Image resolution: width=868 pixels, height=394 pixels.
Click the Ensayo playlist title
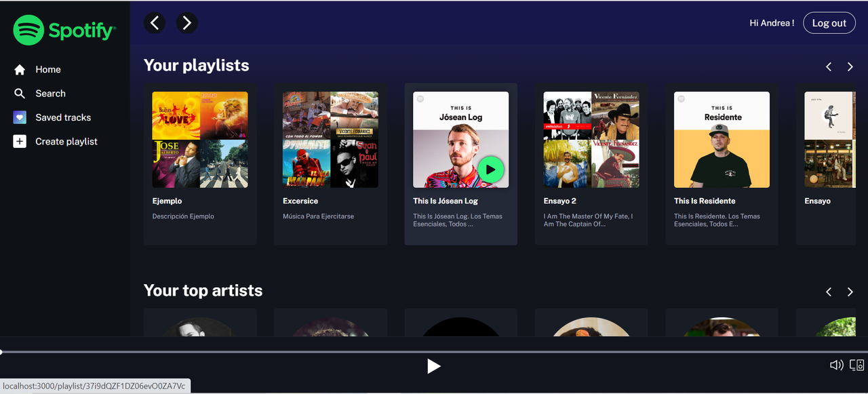click(817, 201)
